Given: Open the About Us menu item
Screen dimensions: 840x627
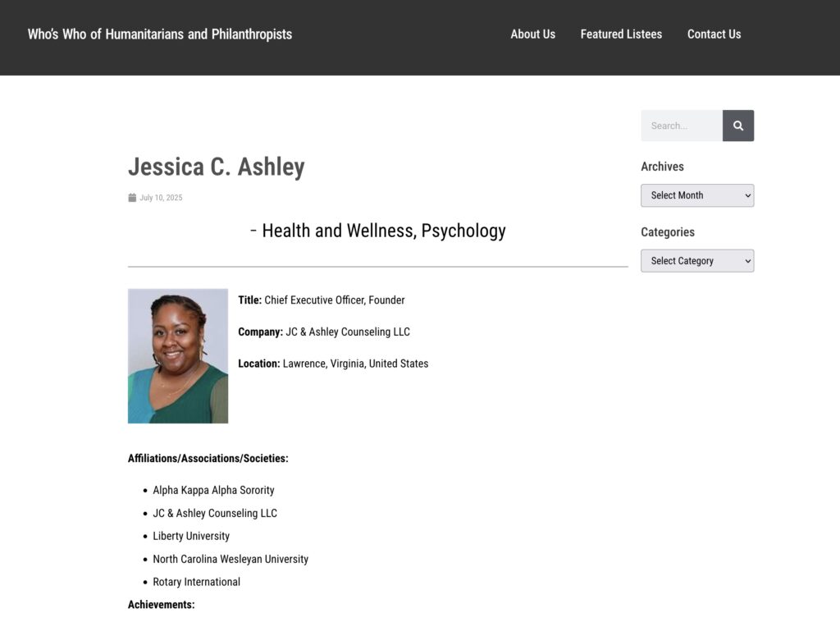Looking at the screenshot, I should point(532,34).
